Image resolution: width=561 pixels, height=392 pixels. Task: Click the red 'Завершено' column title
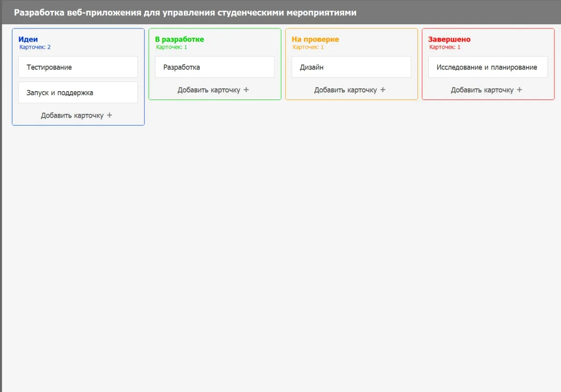(449, 39)
